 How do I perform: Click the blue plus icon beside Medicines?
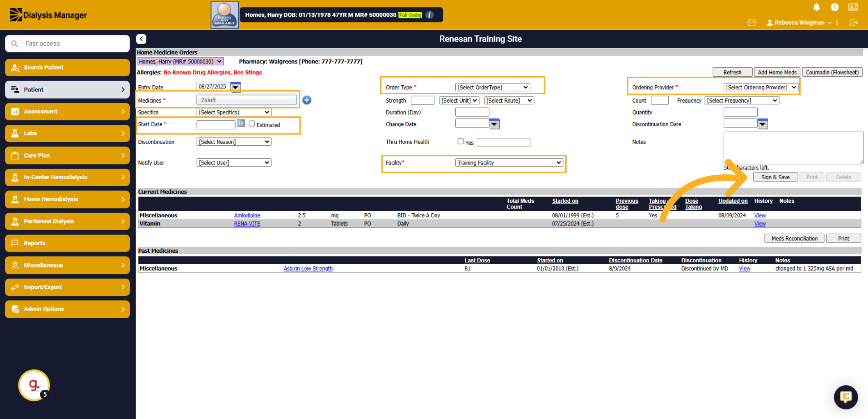pos(307,100)
